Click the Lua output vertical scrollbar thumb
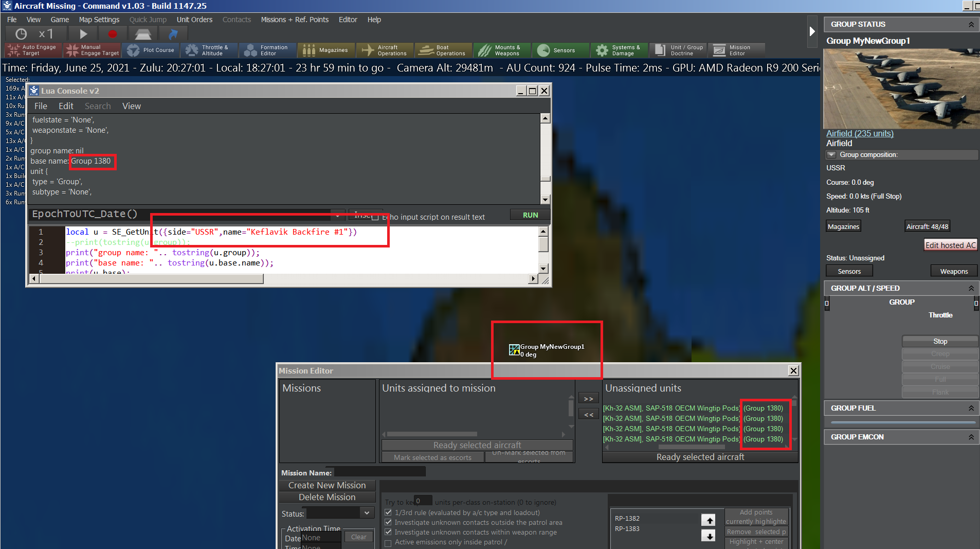Image resolution: width=980 pixels, height=549 pixels. (545, 179)
